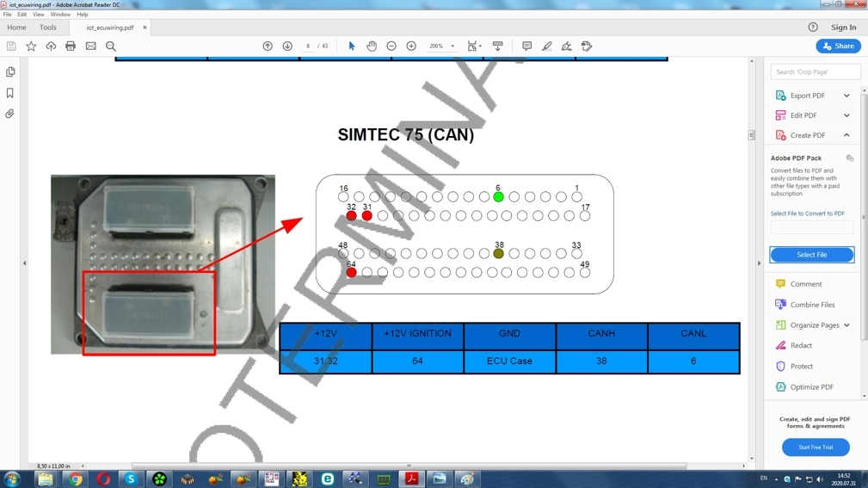Click Sign In

(843, 28)
